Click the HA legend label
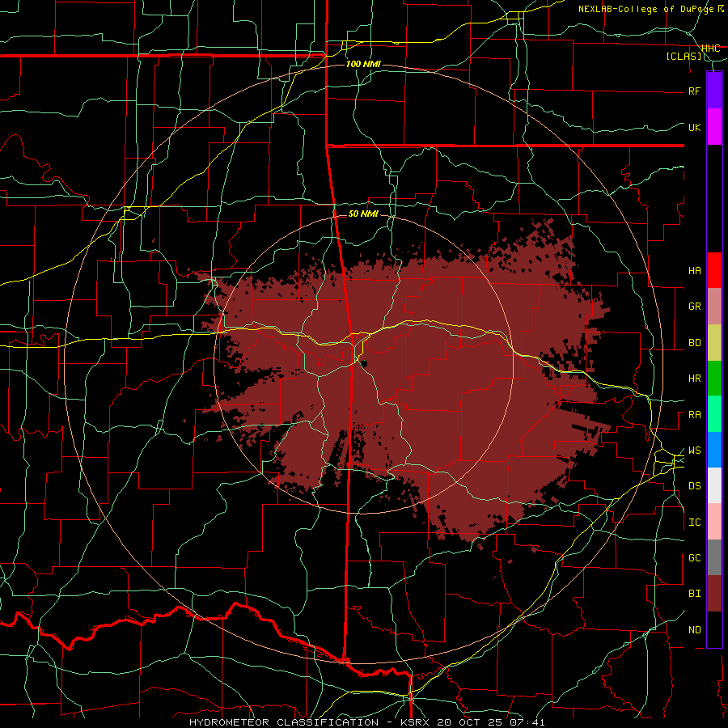Viewport: 728px width, 728px height. pyautogui.click(x=694, y=271)
